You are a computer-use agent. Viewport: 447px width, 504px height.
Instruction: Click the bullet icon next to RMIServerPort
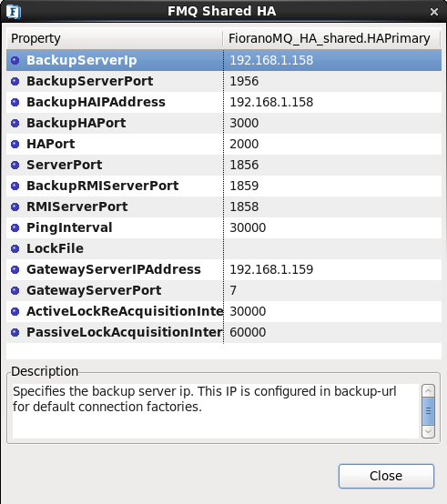tap(15, 207)
